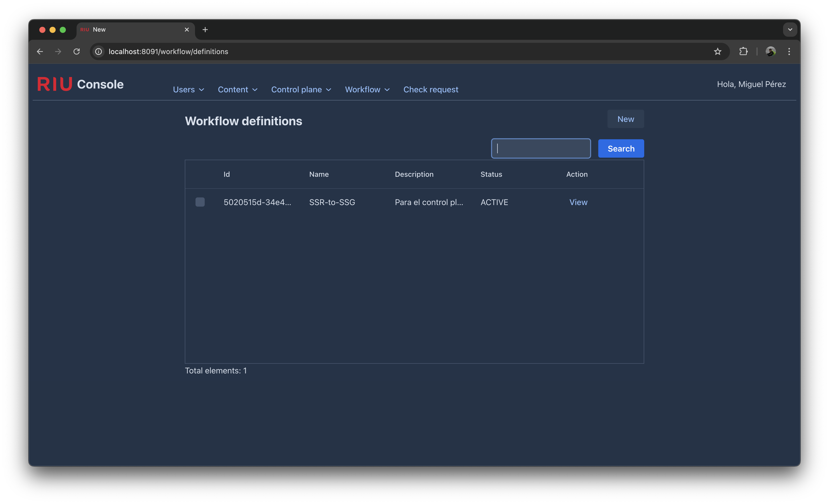Click the Chrome profile avatar icon
The width and height of the screenshot is (829, 504).
771,52
